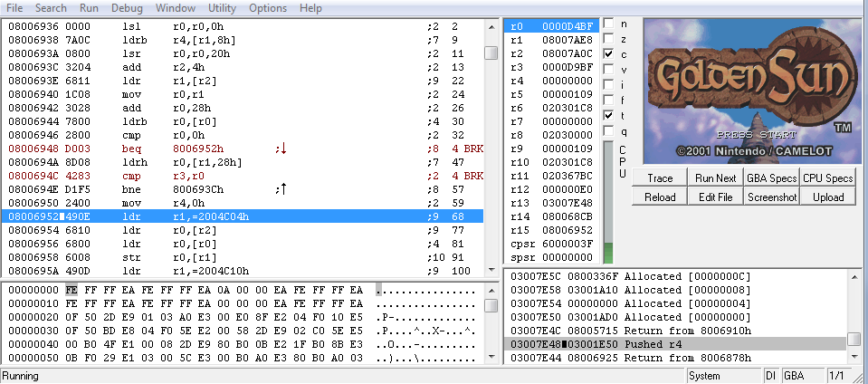Click the Upload button
868x384 pixels.
coord(827,197)
